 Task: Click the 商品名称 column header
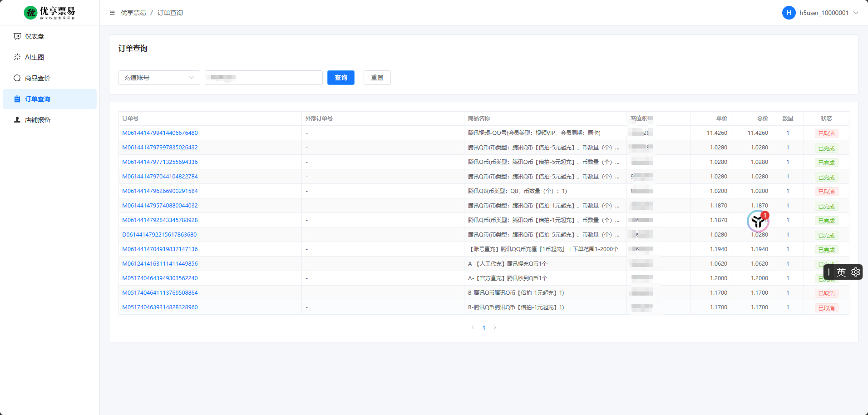[x=479, y=119]
